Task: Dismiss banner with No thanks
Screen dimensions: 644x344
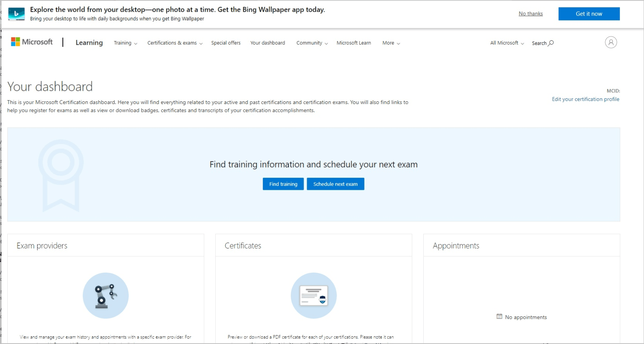Action: [530, 14]
